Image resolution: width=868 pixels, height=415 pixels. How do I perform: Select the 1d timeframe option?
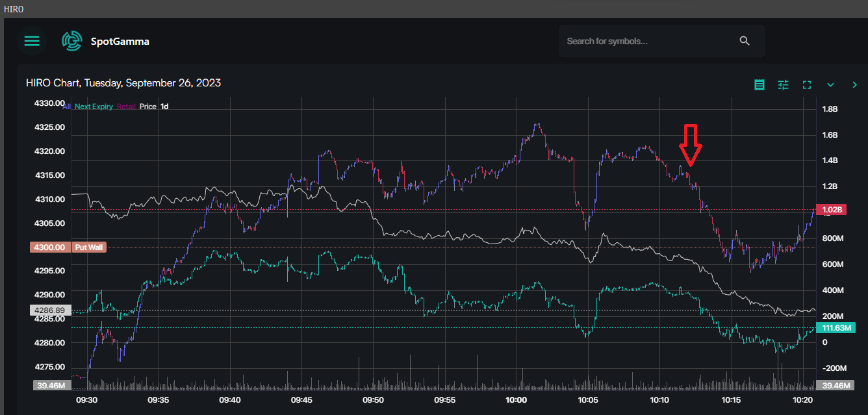pos(164,107)
